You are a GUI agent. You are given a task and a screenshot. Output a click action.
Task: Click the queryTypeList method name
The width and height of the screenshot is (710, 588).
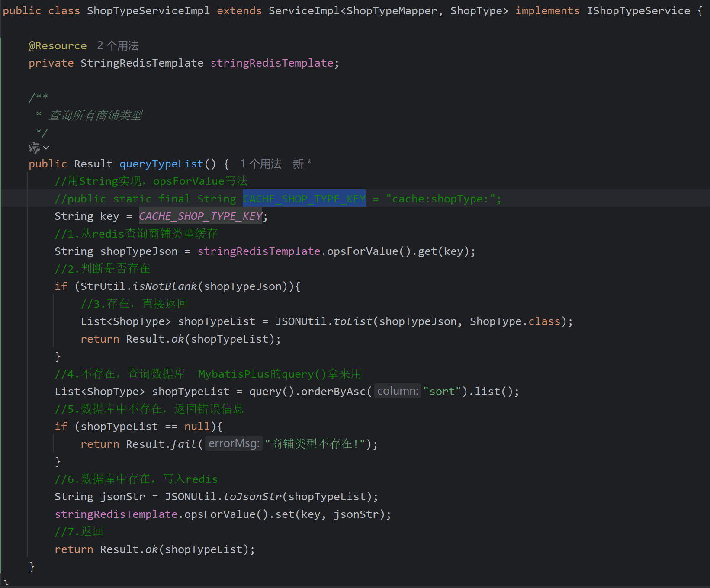click(x=161, y=164)
